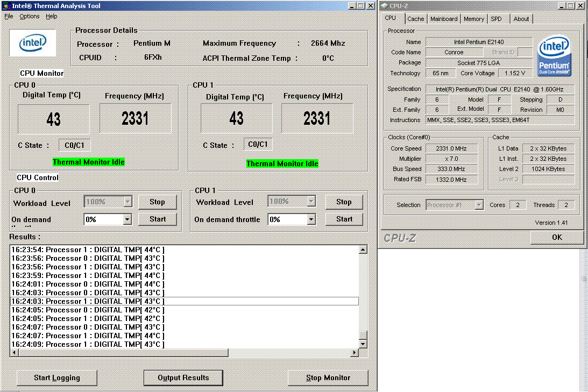
Task: Open the Help menu
Action: [51, 17]
